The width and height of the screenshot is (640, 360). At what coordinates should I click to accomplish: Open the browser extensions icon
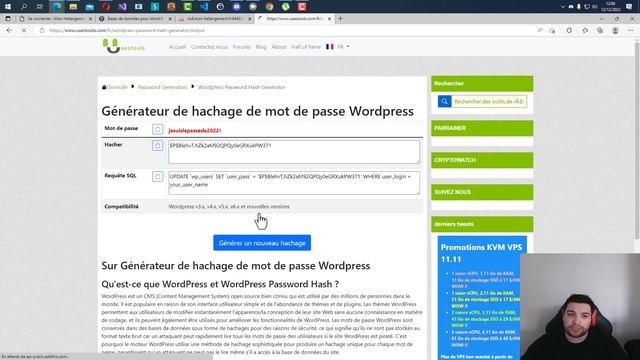point(569,30)
